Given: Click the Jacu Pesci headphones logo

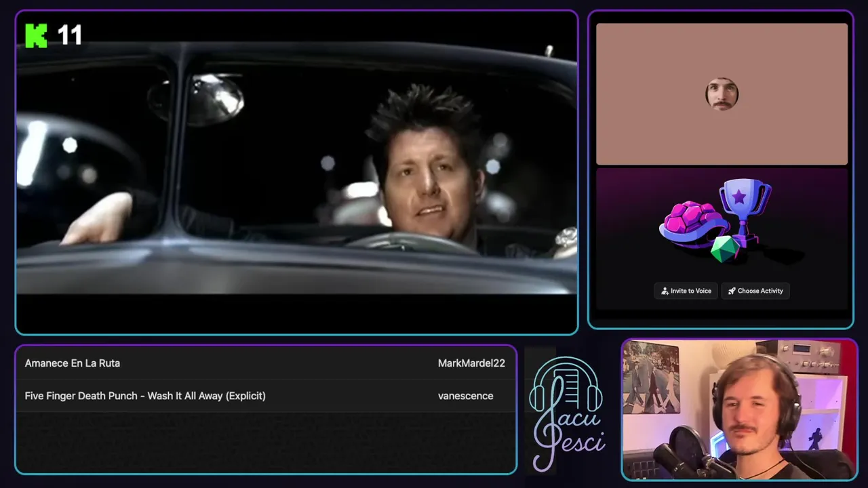Looking at the screenshot, I should pyautogui.click(x=567, y=413).
